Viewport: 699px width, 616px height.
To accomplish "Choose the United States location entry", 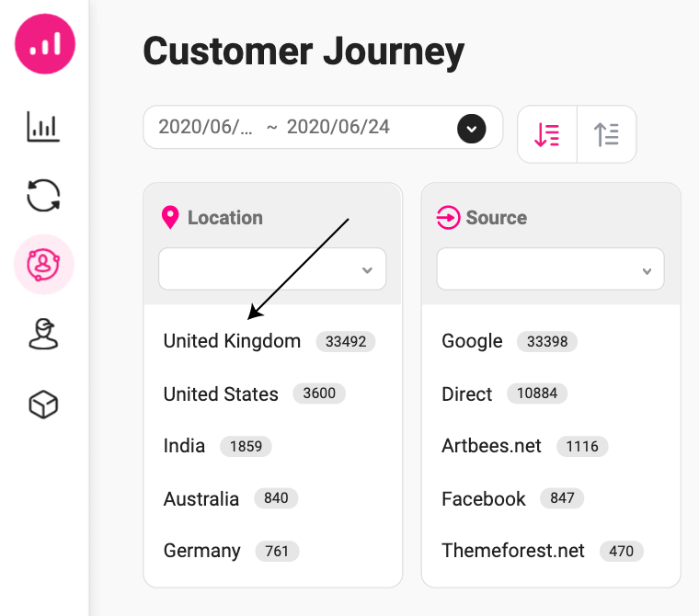I will (221, 394).
